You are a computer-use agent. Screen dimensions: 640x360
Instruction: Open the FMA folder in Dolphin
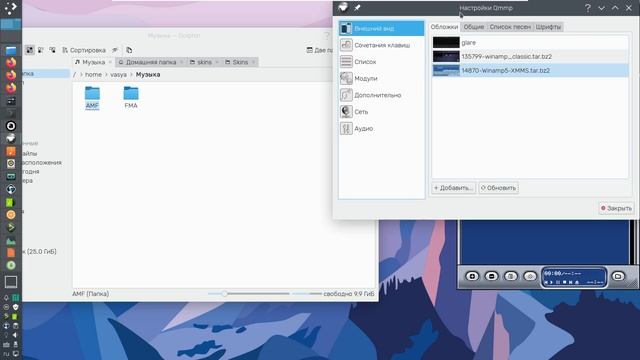[x=131, y=97]
